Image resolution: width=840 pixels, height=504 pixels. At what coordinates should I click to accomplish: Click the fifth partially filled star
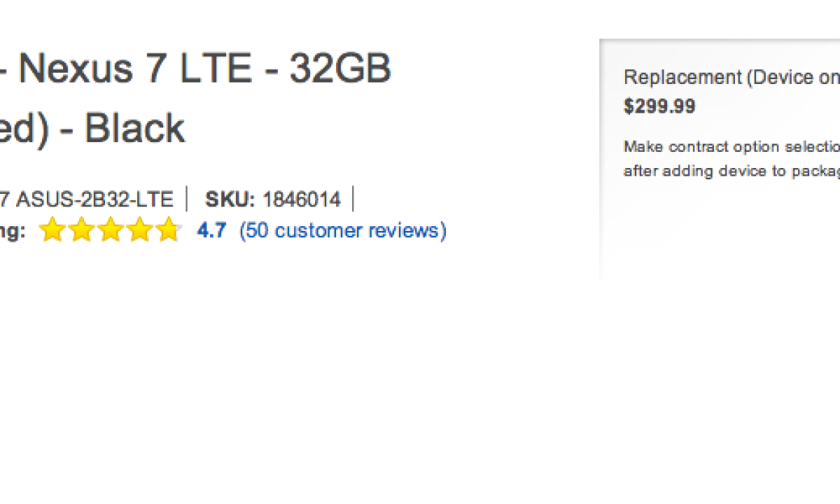(169, 230)
